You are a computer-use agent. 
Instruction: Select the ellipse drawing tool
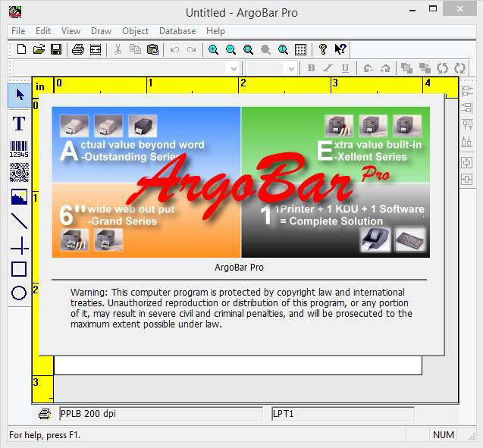click(x=19, y=293)
